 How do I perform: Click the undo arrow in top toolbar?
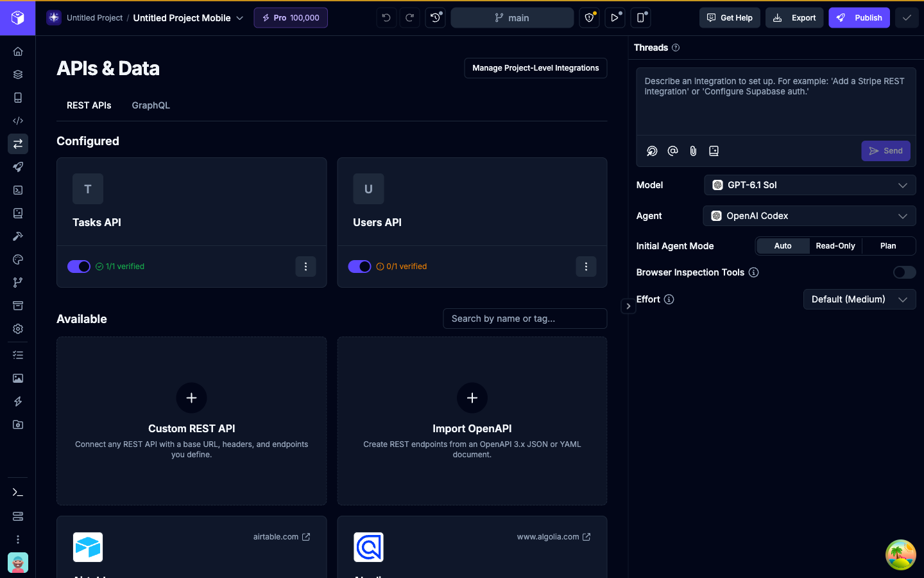pyautogui.click(x=386, y=18)
